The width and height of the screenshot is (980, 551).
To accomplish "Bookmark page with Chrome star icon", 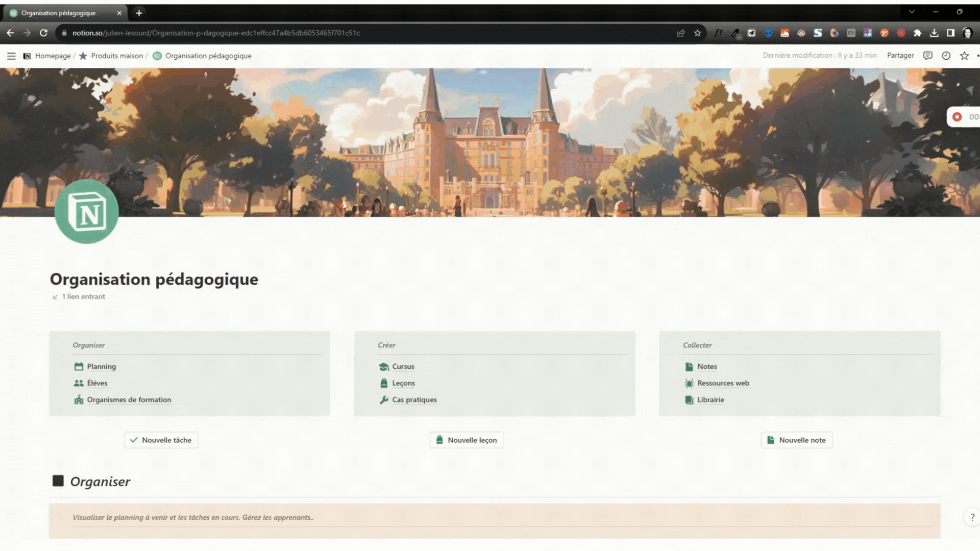I will tap(697, 33).
